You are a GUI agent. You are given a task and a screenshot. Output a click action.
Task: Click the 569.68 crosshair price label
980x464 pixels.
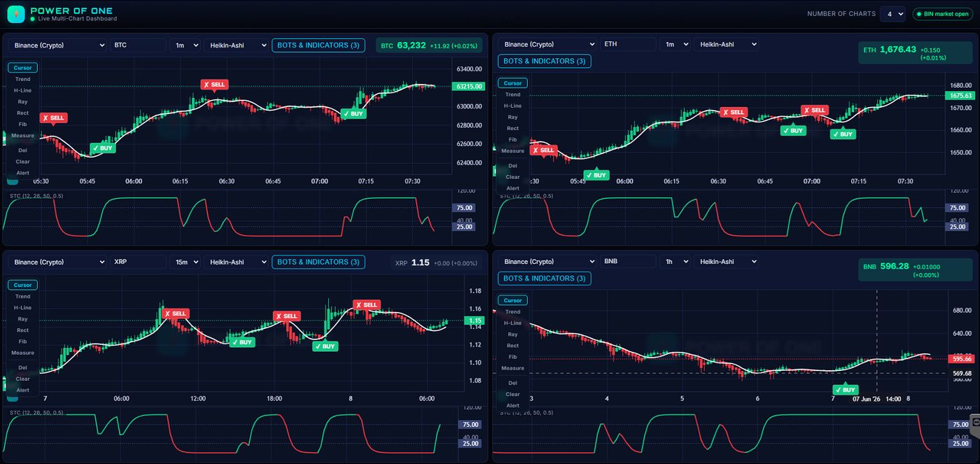click(x=960, y=373)
